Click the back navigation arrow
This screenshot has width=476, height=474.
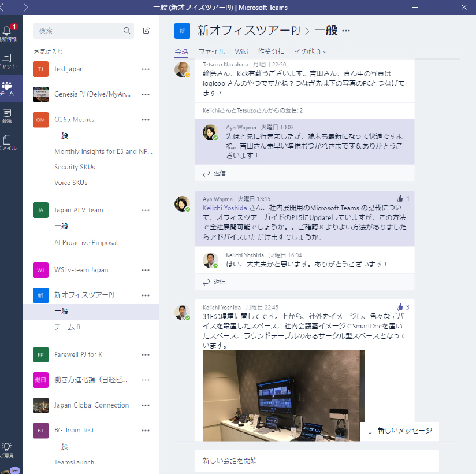pos(2,8)
